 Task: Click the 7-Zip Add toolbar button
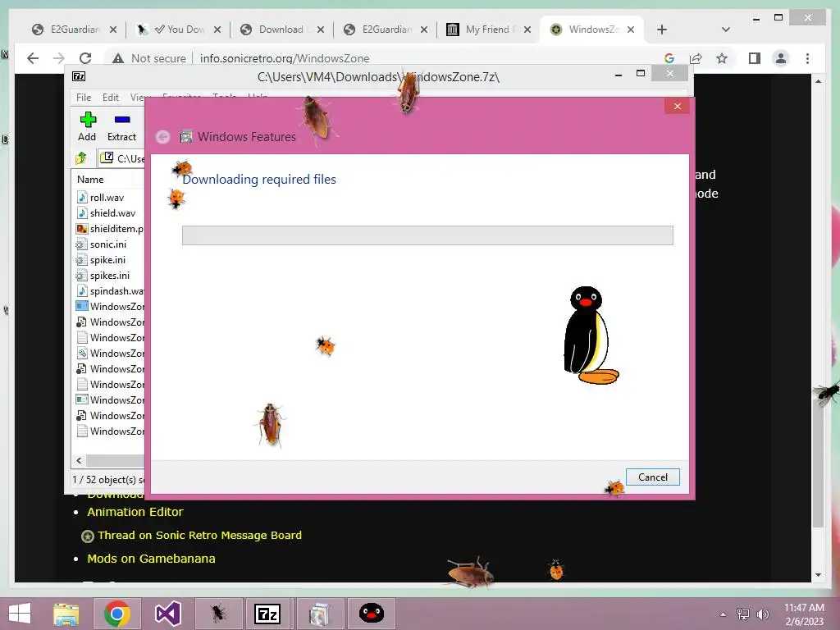pyautogui.click(x=87, y=126)
